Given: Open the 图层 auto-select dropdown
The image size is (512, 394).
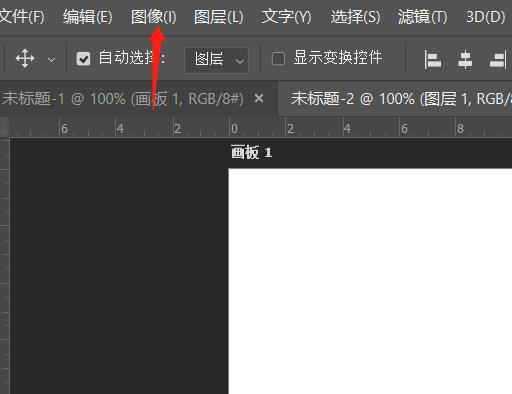Looking at the screenshot, I should 216,60.
